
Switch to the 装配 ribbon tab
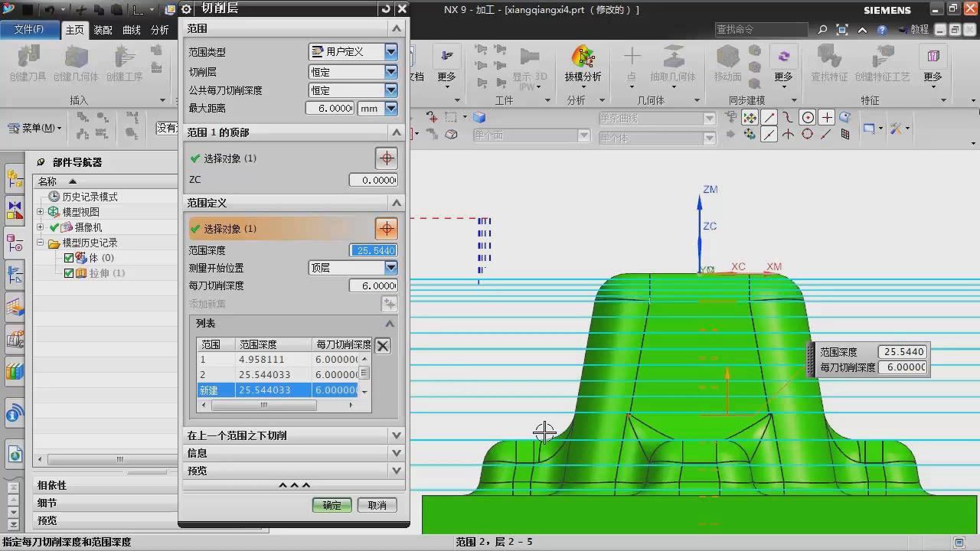(x=103, y=30)
